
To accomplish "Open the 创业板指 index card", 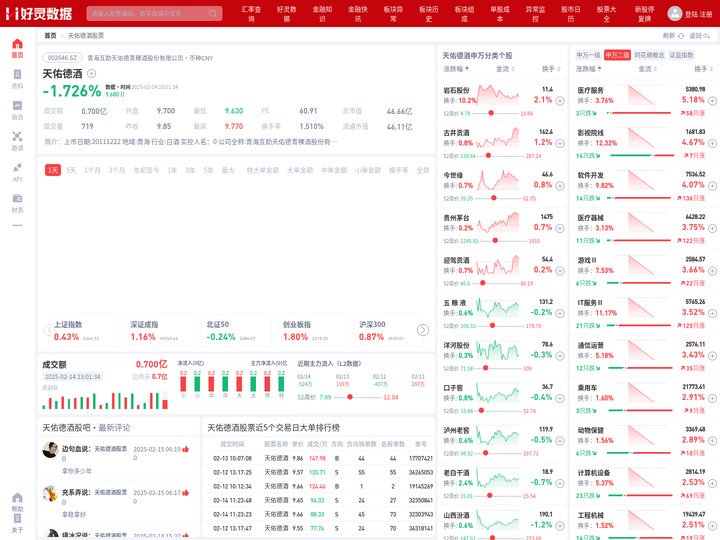I will [311, 330].
